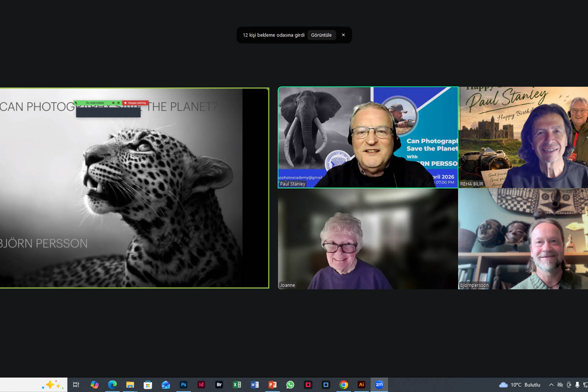
Task: Select Joanne's video tile
Action: 368,239
